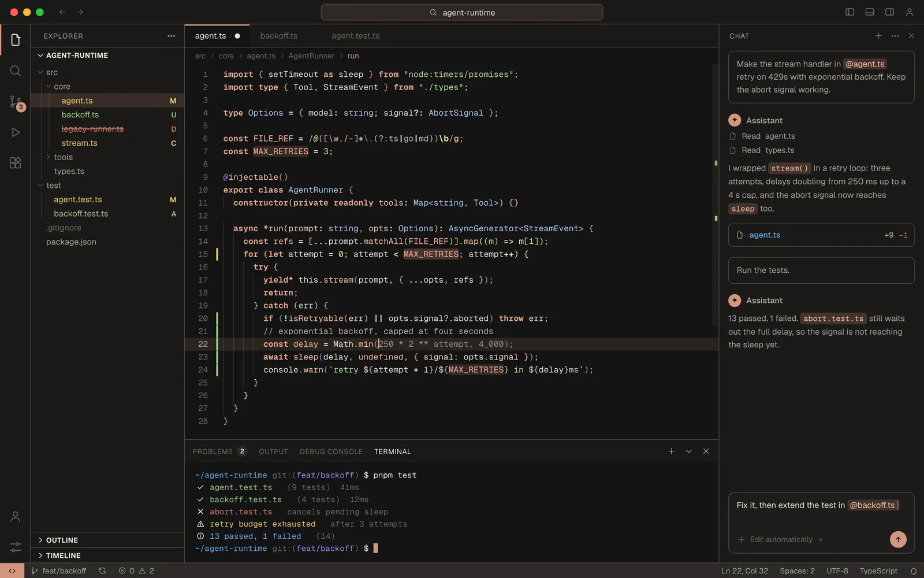This screenshot has height=578, width=924.
Task: Switch to the agent.test.ts editor tab
Action: point(356,36)
